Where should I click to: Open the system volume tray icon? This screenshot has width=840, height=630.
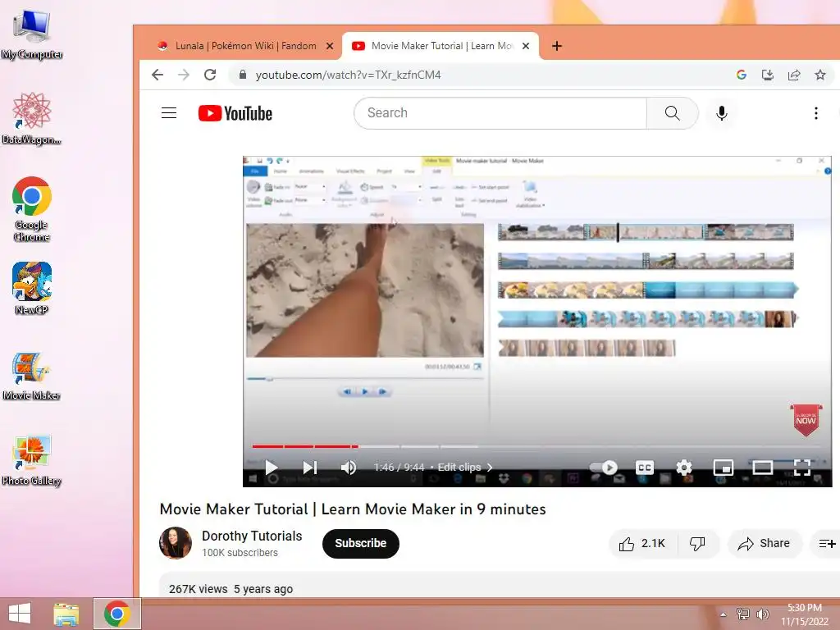coord(762,614)
